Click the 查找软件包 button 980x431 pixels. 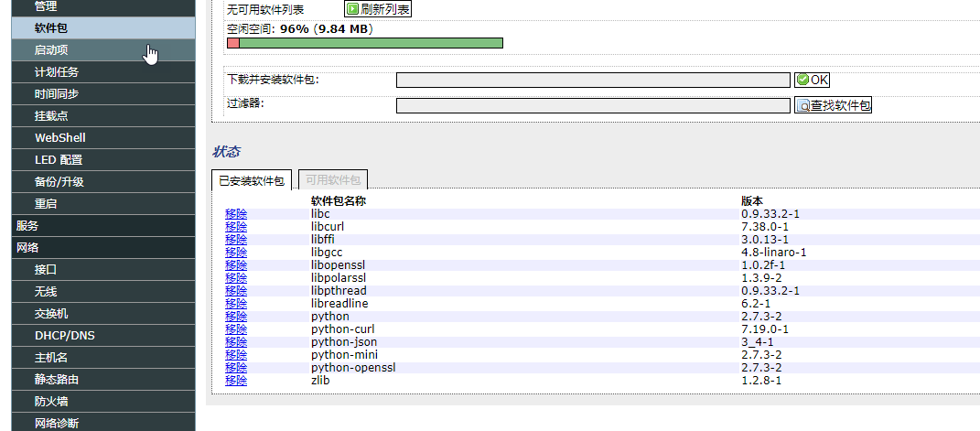tap(833, 105)
